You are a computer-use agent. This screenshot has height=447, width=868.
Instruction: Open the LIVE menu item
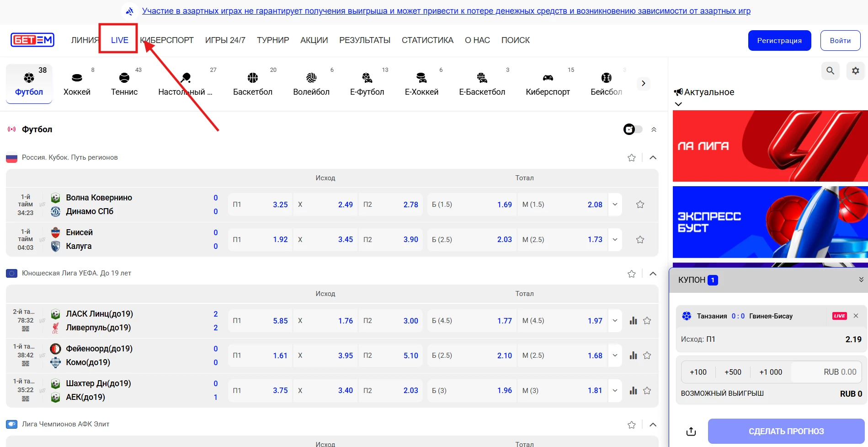(120, 40)
